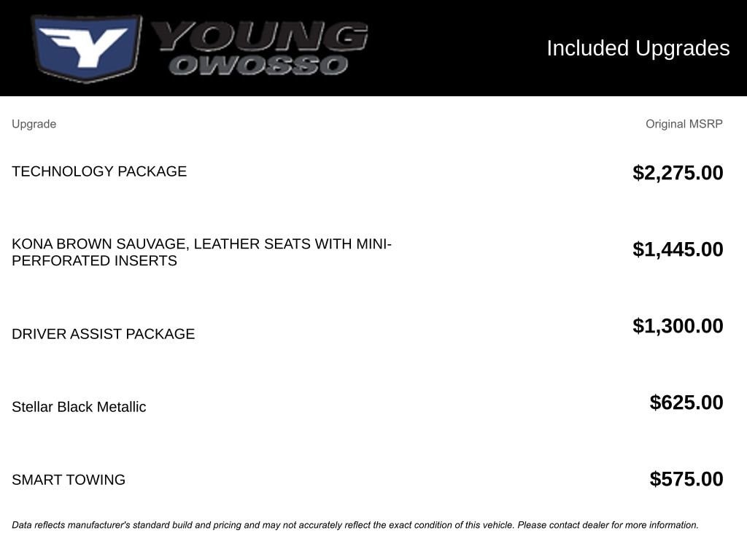Click the 'Data reflects manufacturer's standard build' disclaimer
Viewport: 747px width, 560px height.
(146, 525)
